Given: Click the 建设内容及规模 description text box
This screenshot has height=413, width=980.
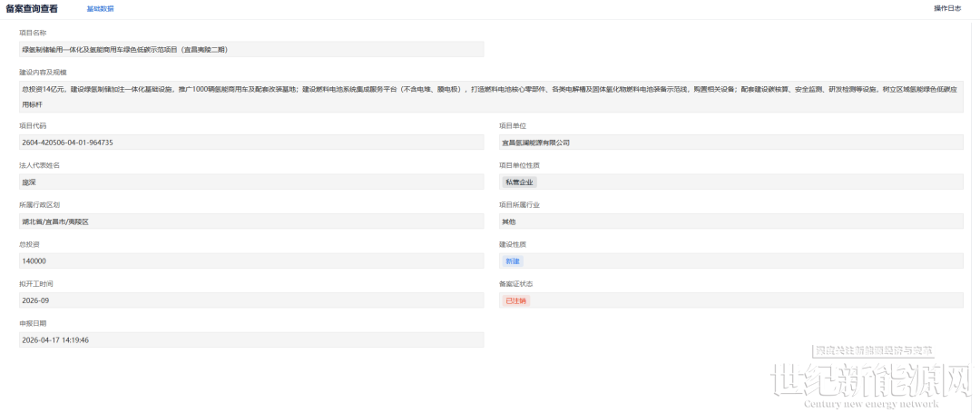Looking at the screenshot, I should [x=490, y=97].
